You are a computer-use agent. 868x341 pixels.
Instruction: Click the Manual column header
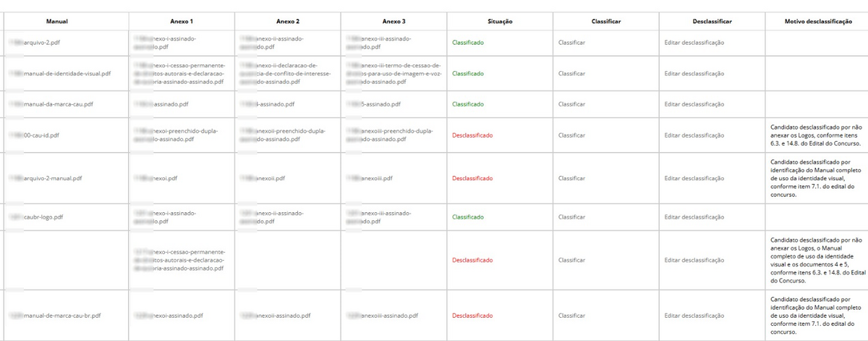click(x=57, y=22)
